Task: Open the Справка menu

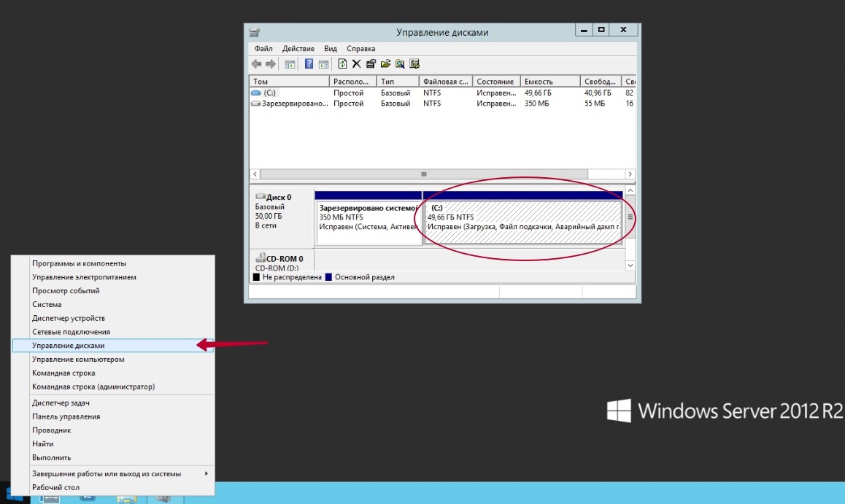Action: [x=361, y=49]
